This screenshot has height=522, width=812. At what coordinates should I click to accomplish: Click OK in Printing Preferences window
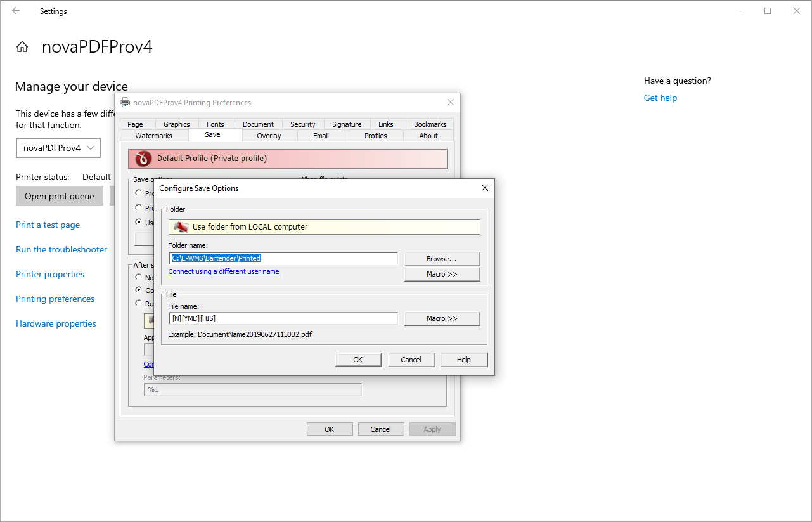click(330, 429)
